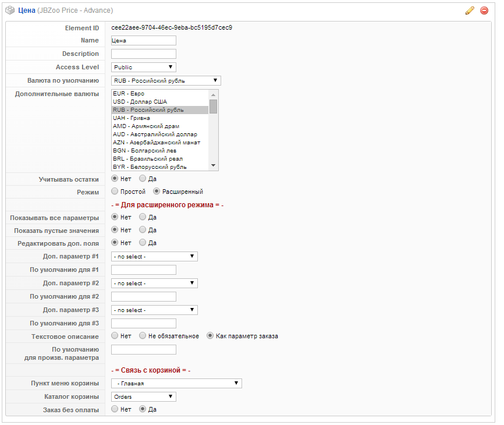Click scroll down arrow in currencies list
Image resolution: width=504 pixels, height=425 pixels.
click(x=214, y=166)
